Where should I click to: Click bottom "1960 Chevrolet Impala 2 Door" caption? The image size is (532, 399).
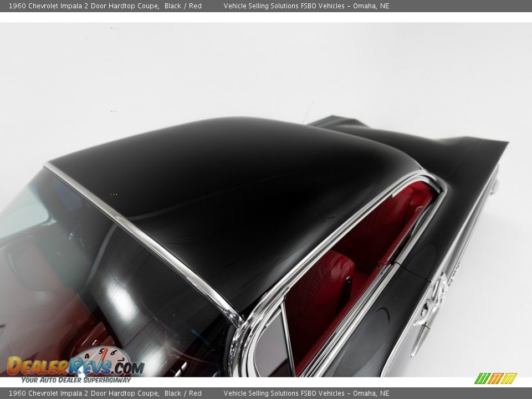[84, 393]
